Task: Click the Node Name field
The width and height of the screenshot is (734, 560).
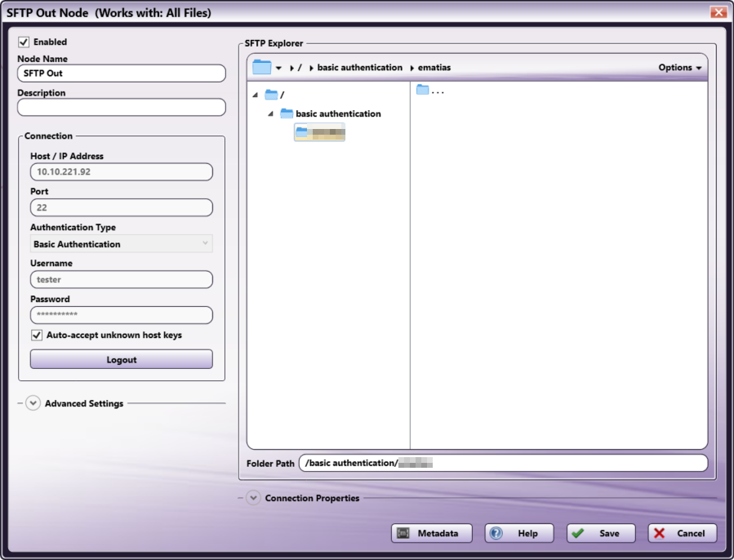Action: pyautogui.click(x=121, y=73)
